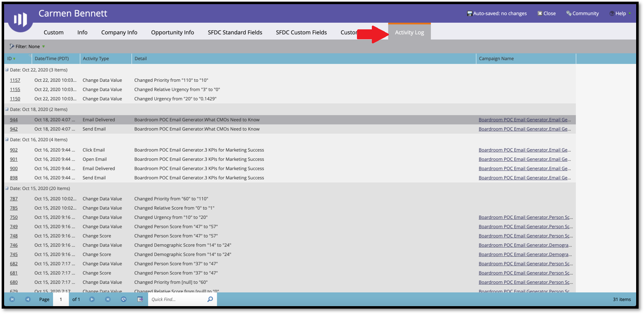
Task: Jump to the last page
Action: point(108,299)
